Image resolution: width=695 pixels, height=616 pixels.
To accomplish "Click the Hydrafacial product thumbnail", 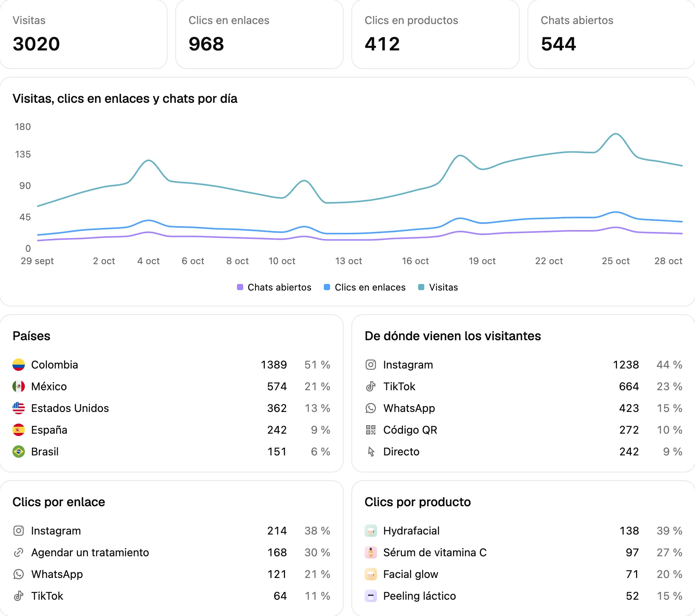I will pos(371,531).
